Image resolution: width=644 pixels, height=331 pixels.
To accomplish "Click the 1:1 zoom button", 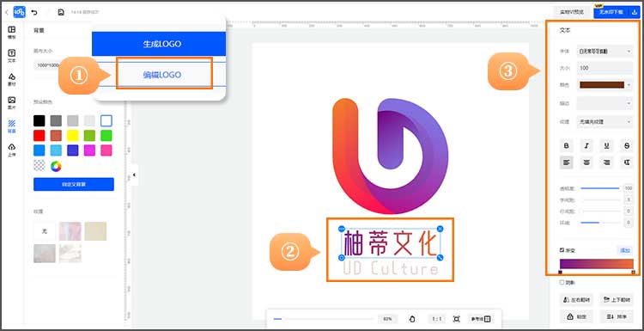I will (437, 319).
